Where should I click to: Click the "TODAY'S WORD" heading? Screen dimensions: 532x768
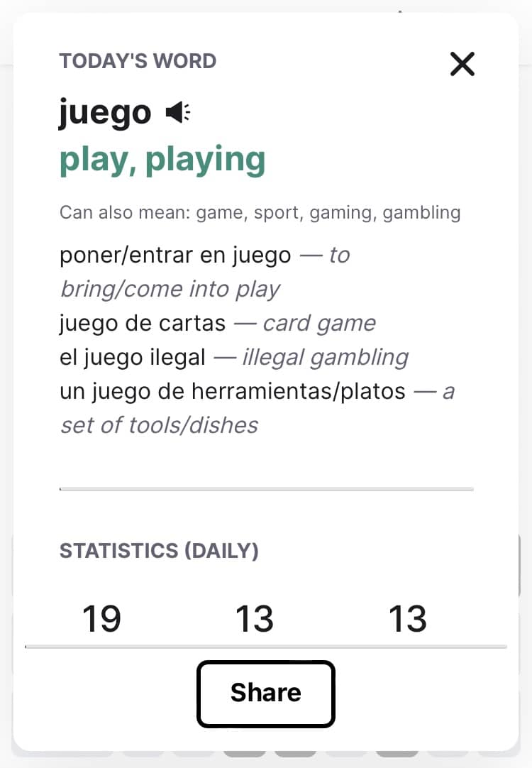click(x=138, y=61)
